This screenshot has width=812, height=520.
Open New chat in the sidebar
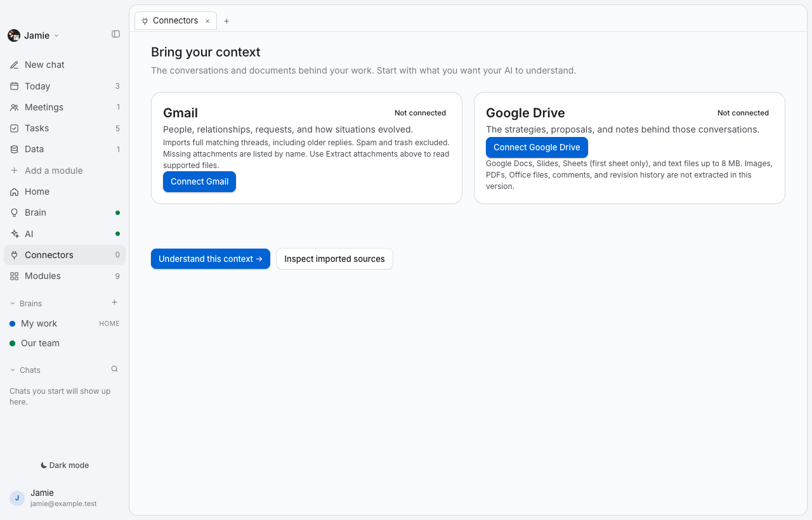[x=65, y=65]
